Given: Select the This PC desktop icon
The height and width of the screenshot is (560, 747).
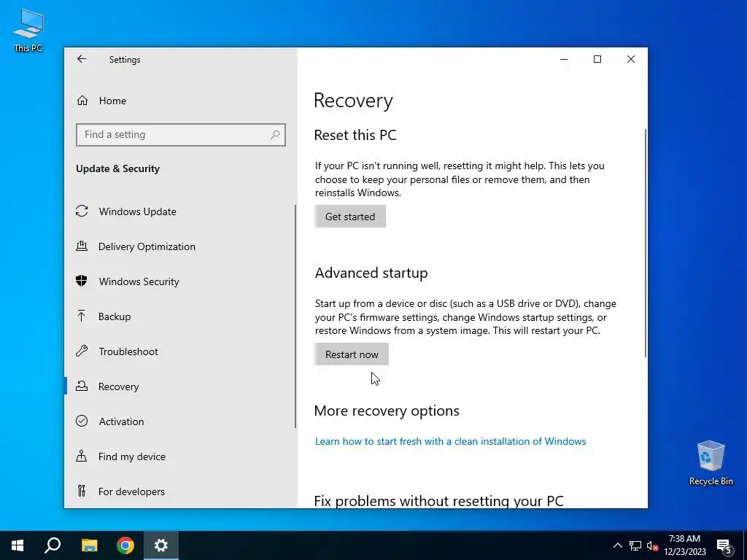Looking at the screenshot, I should (28, 31).
